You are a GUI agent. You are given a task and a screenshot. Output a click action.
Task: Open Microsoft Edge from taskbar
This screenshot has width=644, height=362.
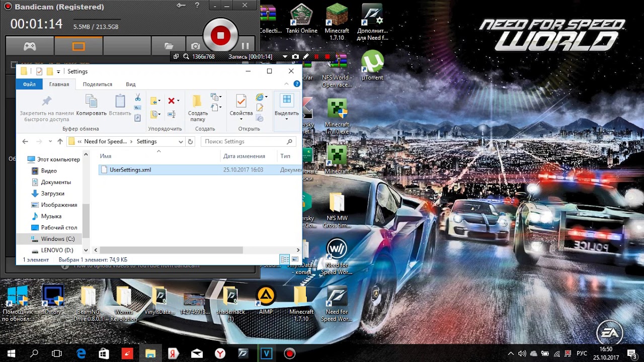click(81, 353)
